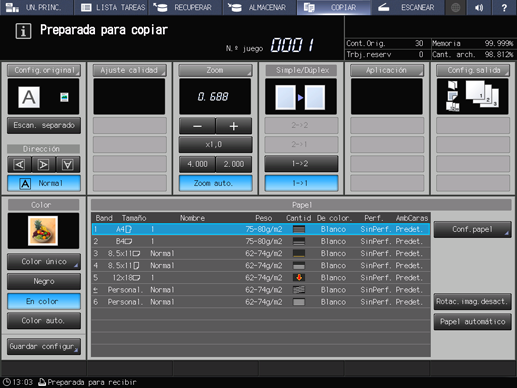Click the fruit color sample thumbnail
Screen dimensions: 517x388
coord(43,231)
